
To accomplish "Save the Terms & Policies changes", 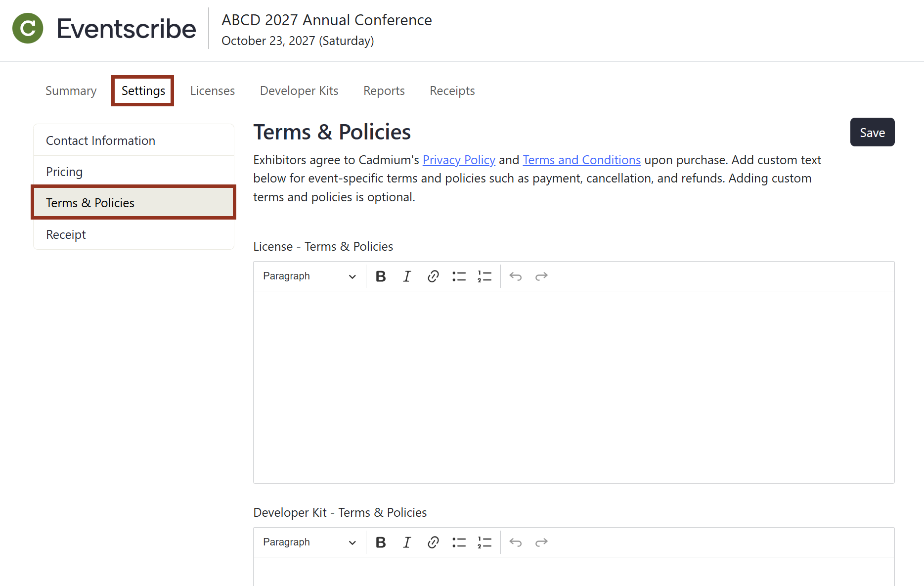I will click(872, 132).
